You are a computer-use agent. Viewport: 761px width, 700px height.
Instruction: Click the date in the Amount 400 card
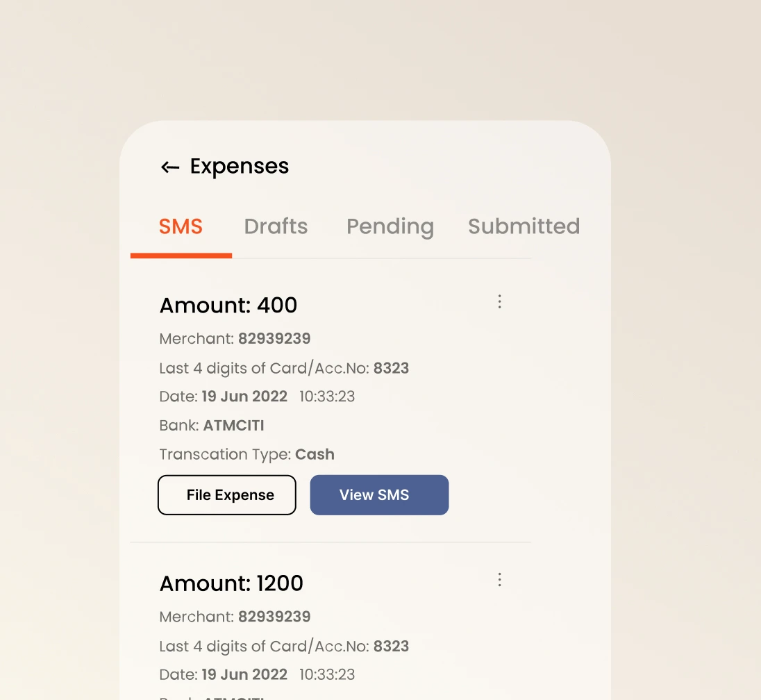coord(244,397)
